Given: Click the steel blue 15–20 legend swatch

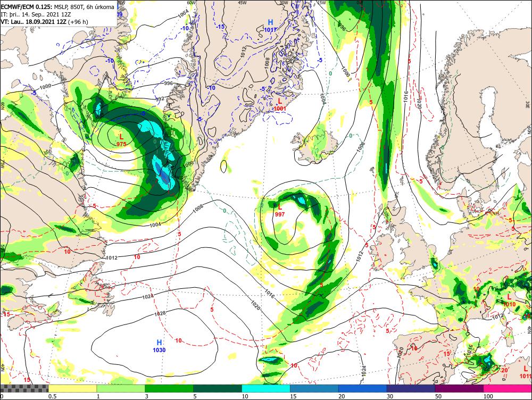Looking at the screenshot, I should click(x=314, y=388).
